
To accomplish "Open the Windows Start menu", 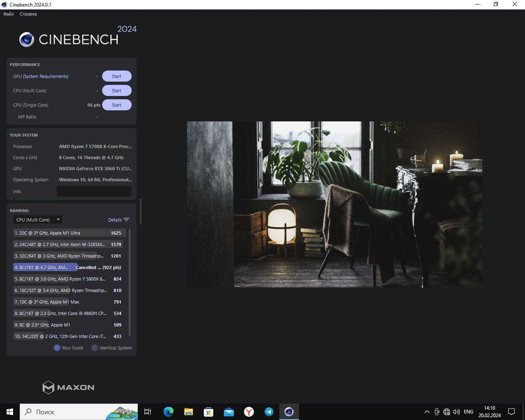I will pyautogui.click(x=10, y=412).
